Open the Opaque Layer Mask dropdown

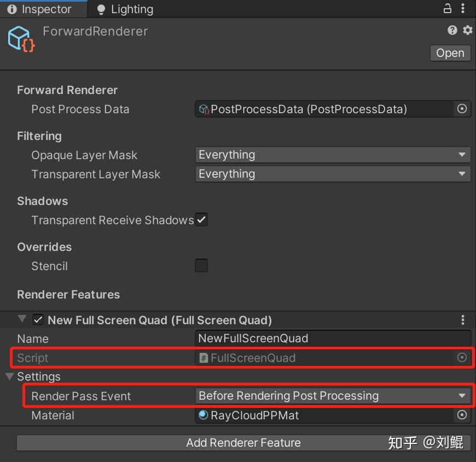pos(333,155)
